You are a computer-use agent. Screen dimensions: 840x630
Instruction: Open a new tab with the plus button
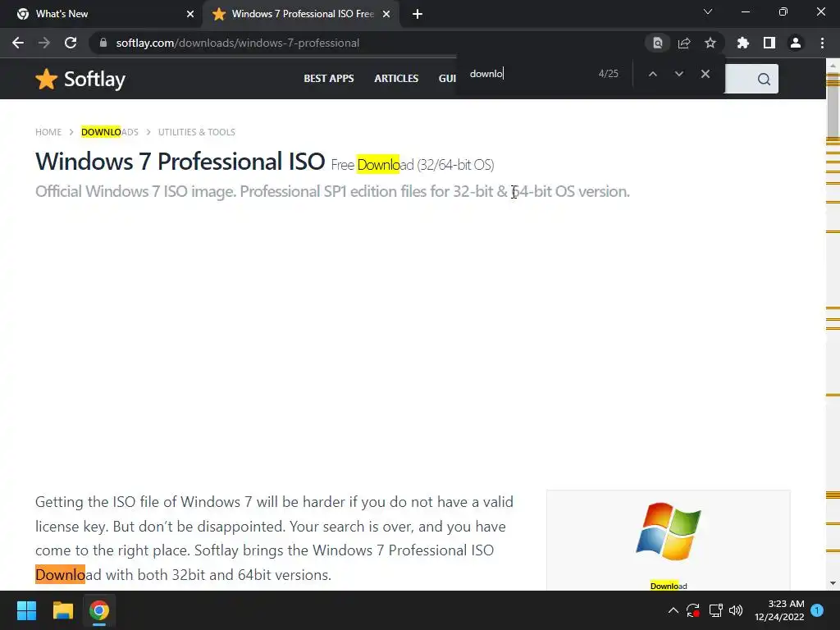pyautogui.click(x=418, y=14)
